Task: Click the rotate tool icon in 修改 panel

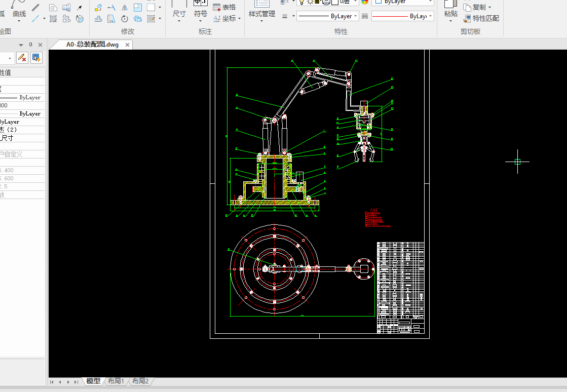Action: point(125,19)
